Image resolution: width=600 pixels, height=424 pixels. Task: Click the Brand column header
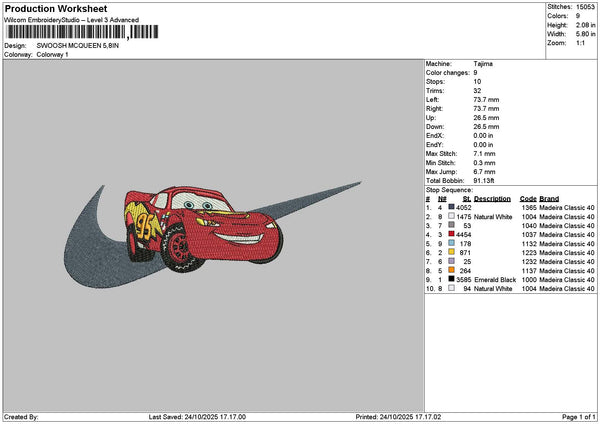549,199
